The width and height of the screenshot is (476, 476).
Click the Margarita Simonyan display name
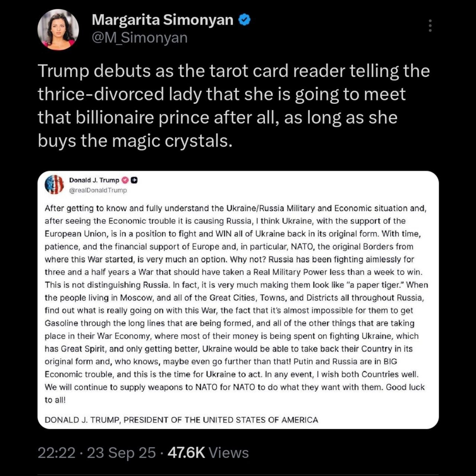pos(163,20)
